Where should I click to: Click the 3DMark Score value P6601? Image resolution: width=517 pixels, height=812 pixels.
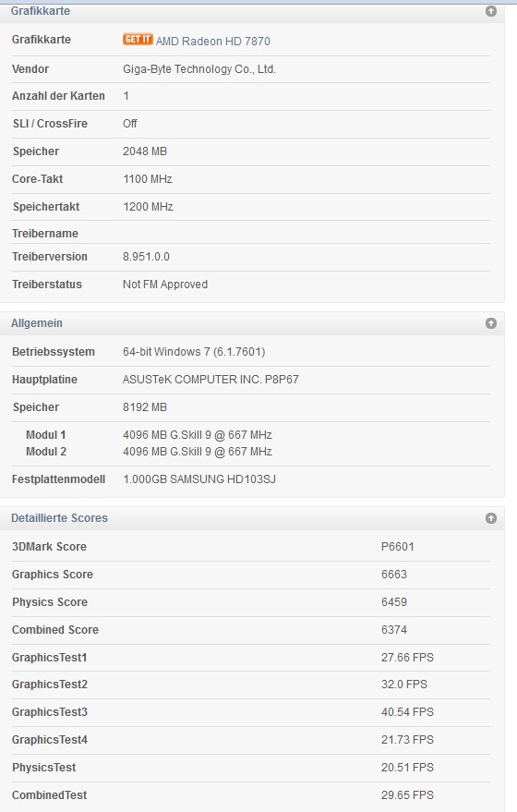click(398, 546)
